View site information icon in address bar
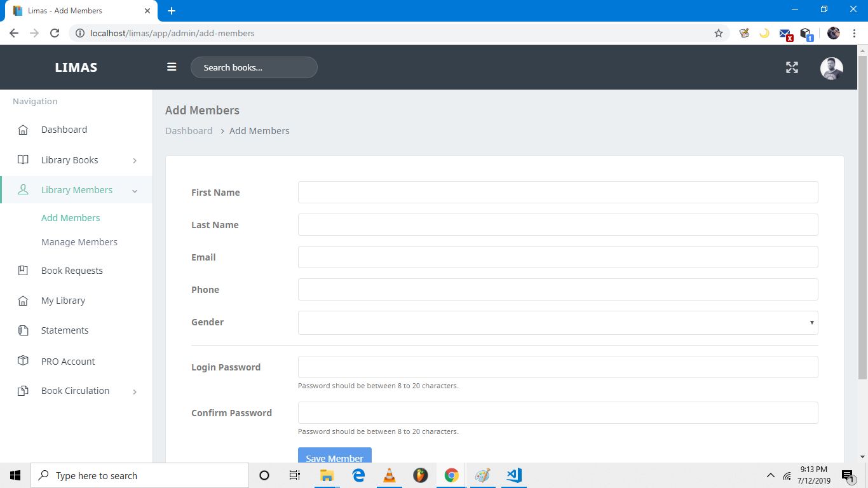The height and width of the screenshot is (488, 868). 80,33
